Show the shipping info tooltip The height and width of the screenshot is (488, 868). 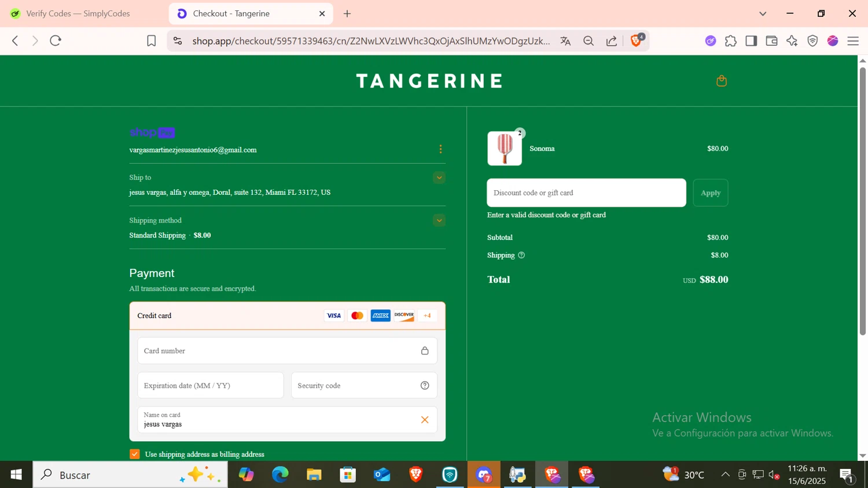pyautogui.click(x=521, y=255)
